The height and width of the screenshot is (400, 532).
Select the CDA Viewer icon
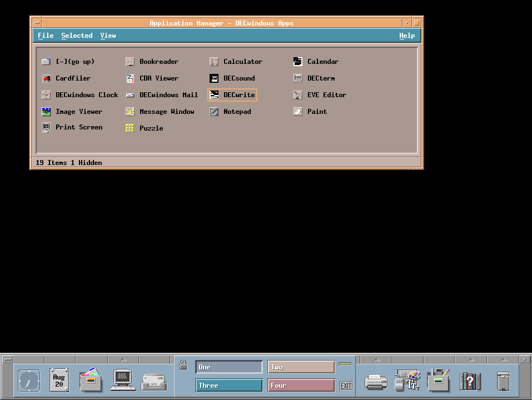tap(130, 78)
